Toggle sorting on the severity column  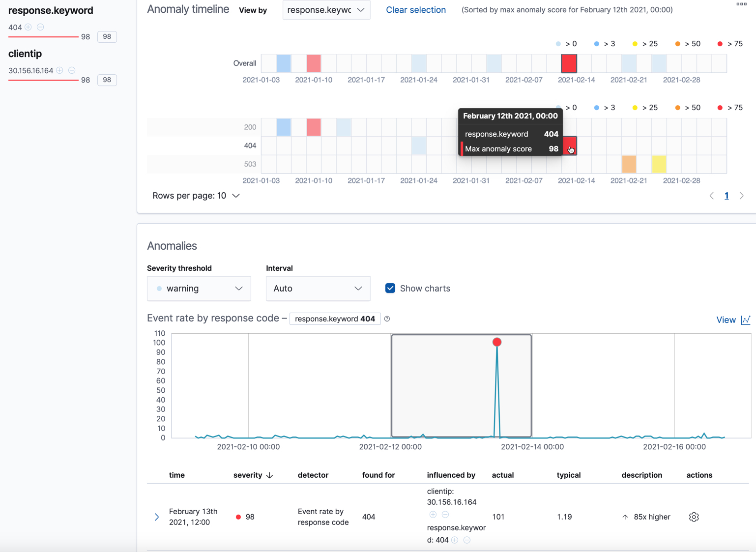coord(254,475)
